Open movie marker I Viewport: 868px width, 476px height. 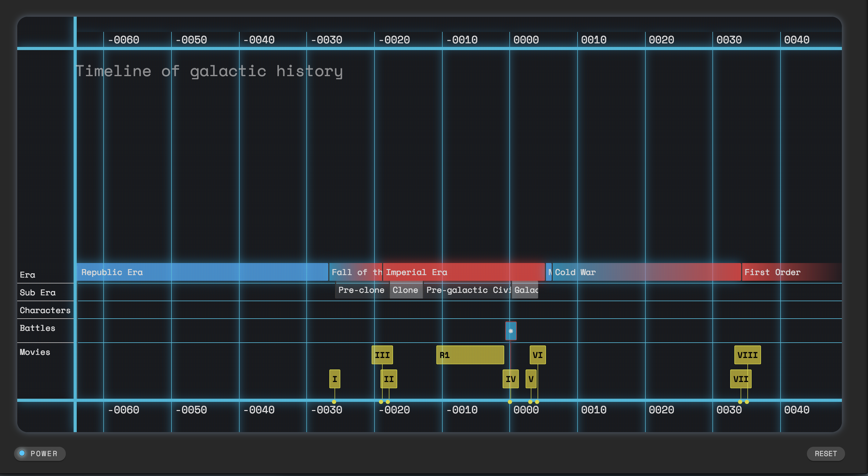335,379
